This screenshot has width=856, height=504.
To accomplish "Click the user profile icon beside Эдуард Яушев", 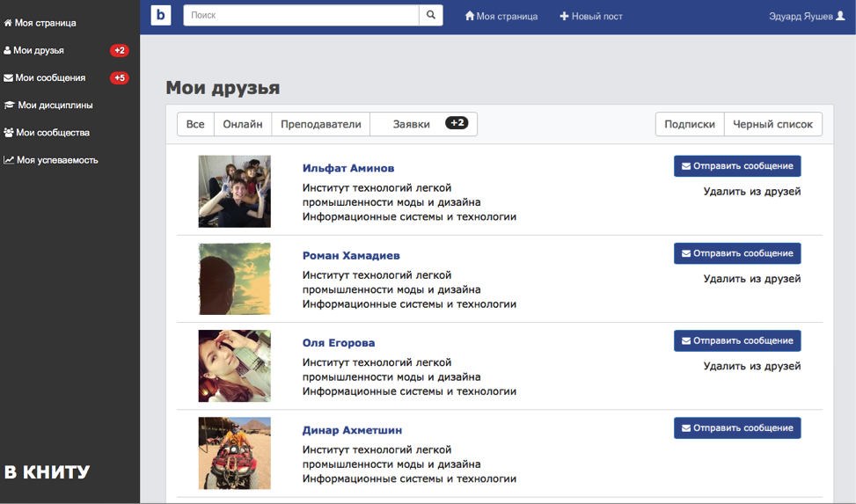I will point(841,16).
